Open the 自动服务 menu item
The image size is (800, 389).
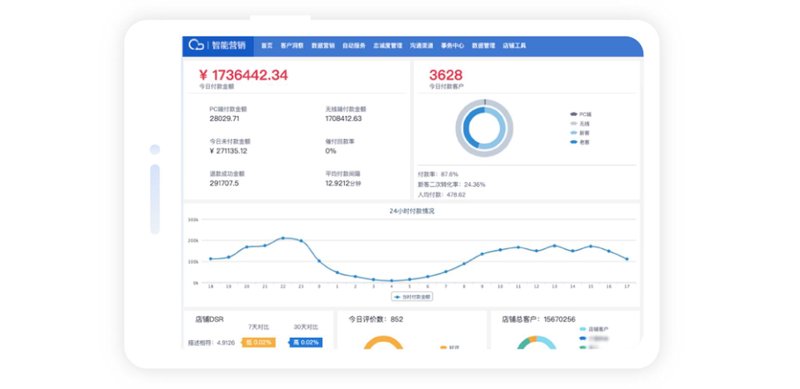[354, 45]
